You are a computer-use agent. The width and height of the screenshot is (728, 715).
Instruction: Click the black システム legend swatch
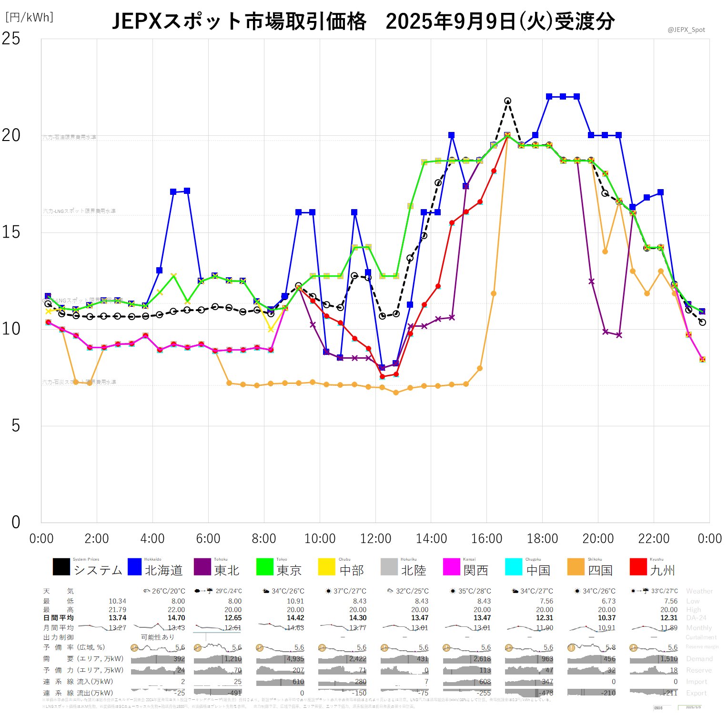61,567
